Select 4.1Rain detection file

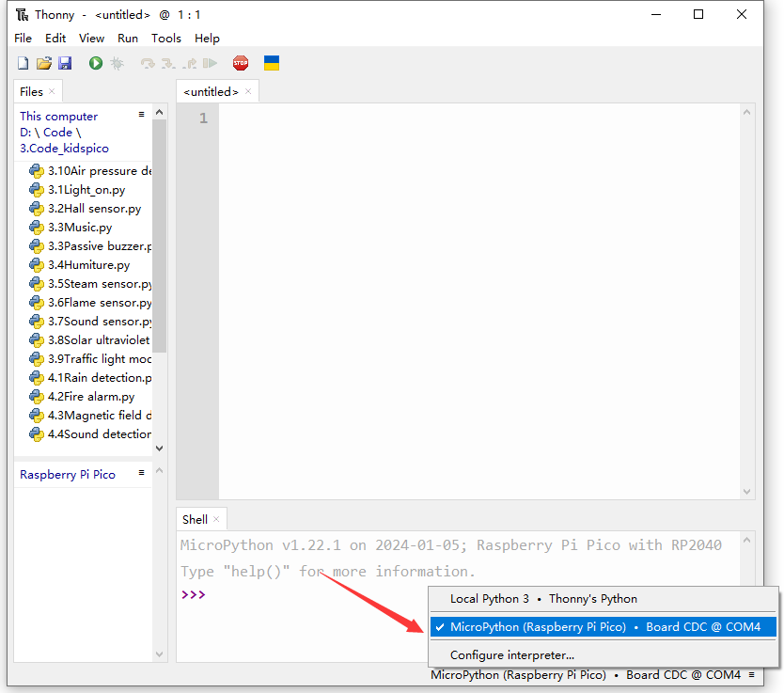(90, 378)
